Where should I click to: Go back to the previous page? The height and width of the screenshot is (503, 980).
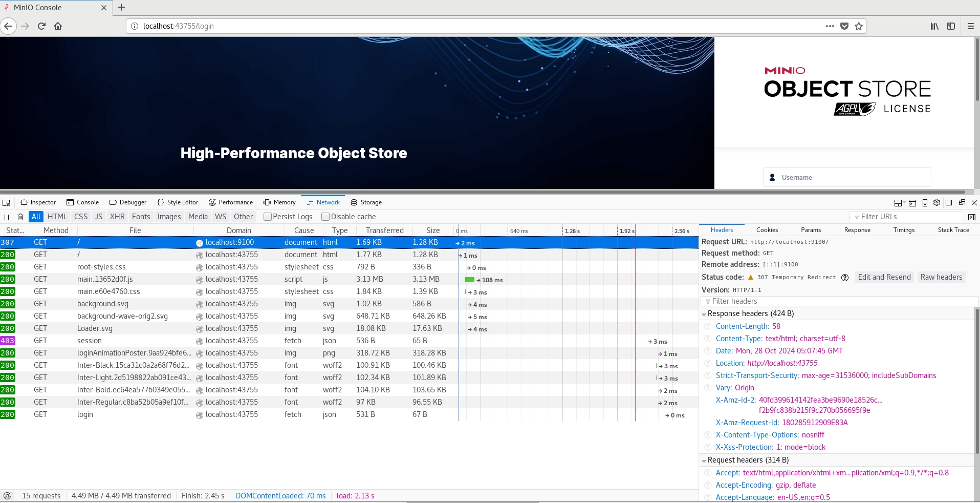pos(8,26)
